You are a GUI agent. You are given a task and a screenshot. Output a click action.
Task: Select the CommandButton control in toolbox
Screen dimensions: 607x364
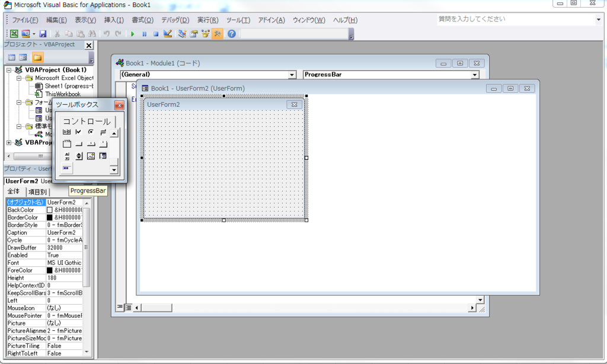[79, 144]
